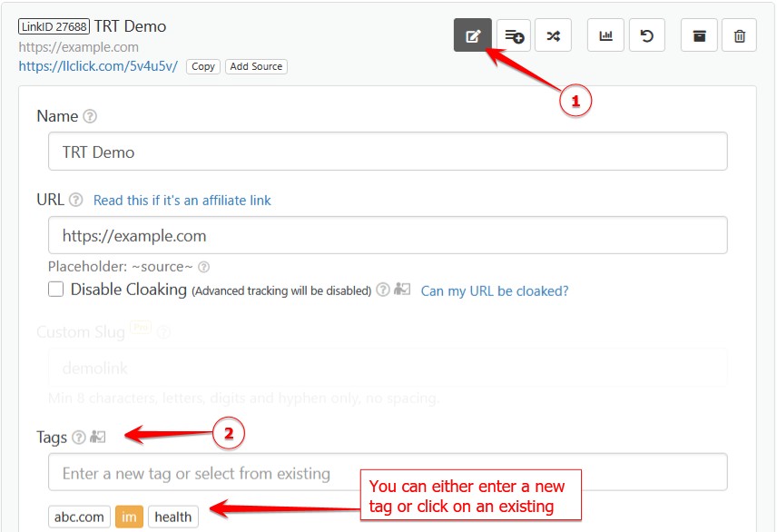
Task: Click the reset undo arrow icon
Action: pos(646,36)
